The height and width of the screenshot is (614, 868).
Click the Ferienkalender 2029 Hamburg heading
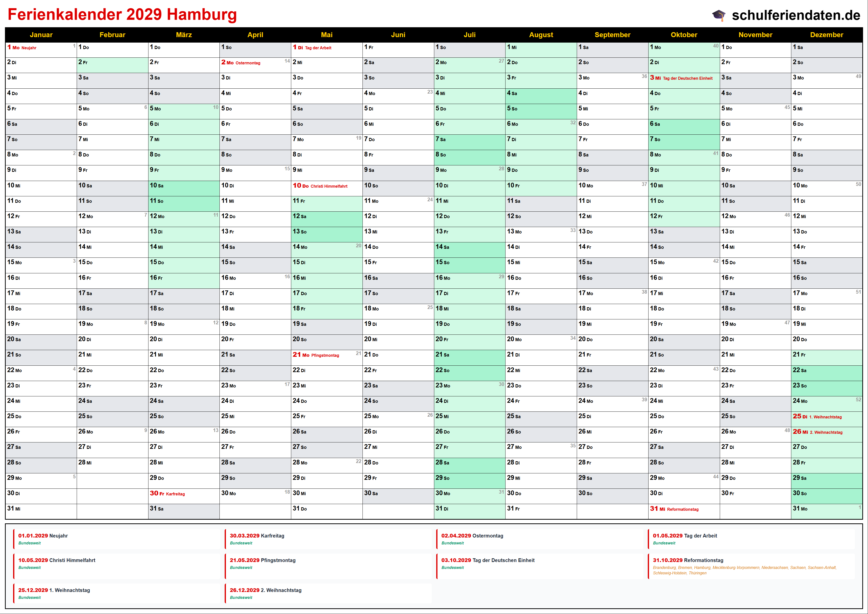122,15
